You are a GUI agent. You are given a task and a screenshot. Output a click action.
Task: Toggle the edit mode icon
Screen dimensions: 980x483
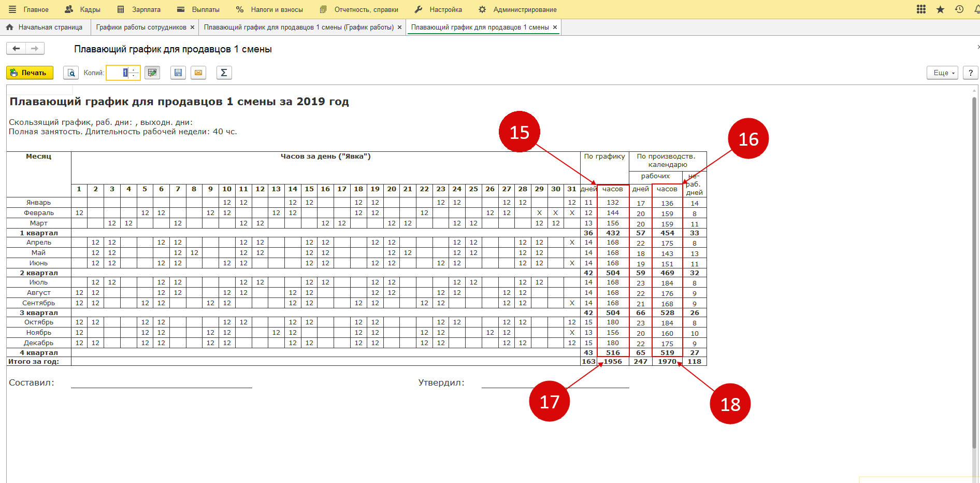tap(152, 73)
